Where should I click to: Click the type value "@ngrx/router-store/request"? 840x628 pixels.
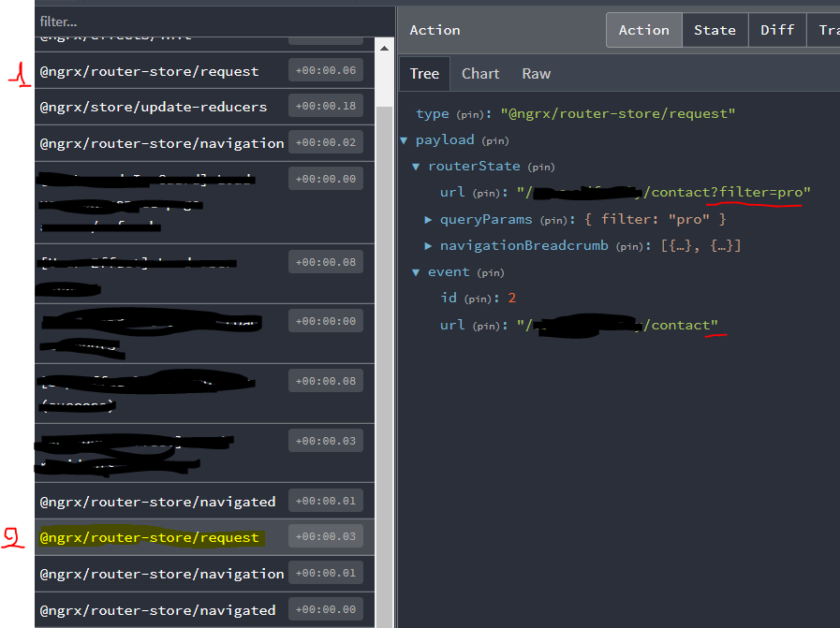coord(618,113)
